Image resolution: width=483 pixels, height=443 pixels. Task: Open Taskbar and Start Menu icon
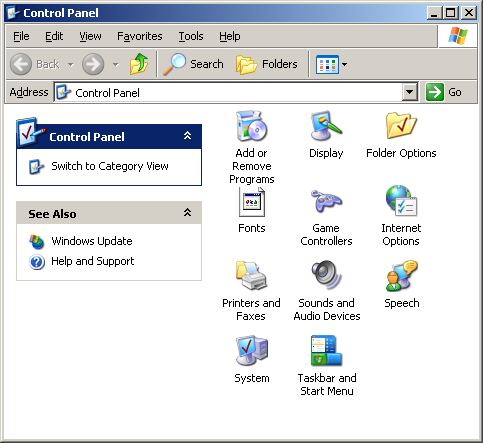tap(326, 351)
